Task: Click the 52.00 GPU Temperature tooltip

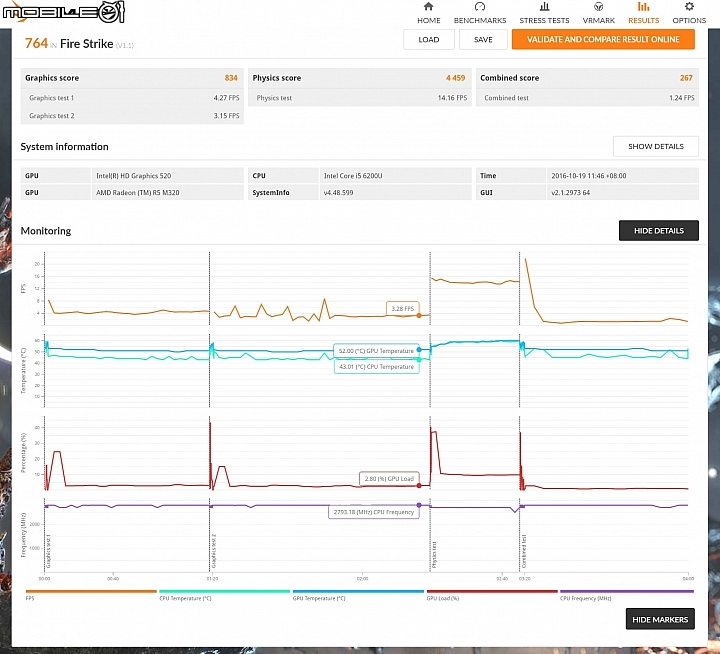Action: coord(376,351)
